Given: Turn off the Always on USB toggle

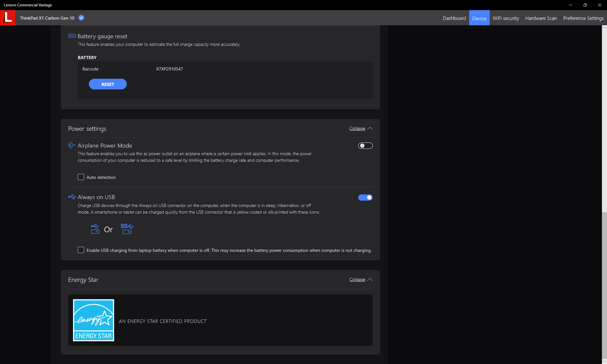Looking at the screenshot, I should tap(365, 197).
